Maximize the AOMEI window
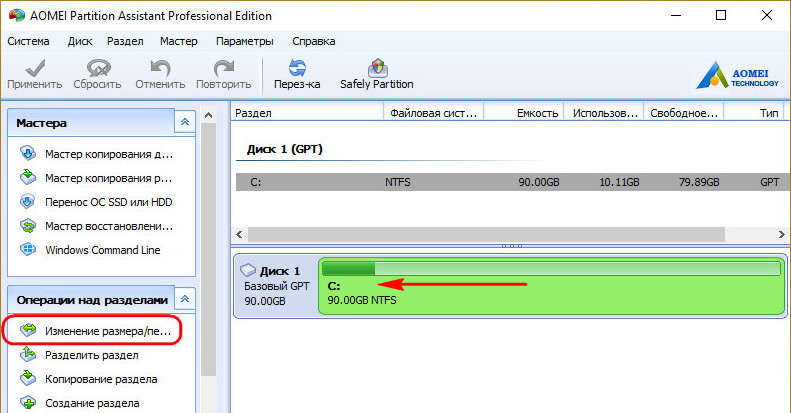This screenshot has height=413, width=791. coord(721,15)
